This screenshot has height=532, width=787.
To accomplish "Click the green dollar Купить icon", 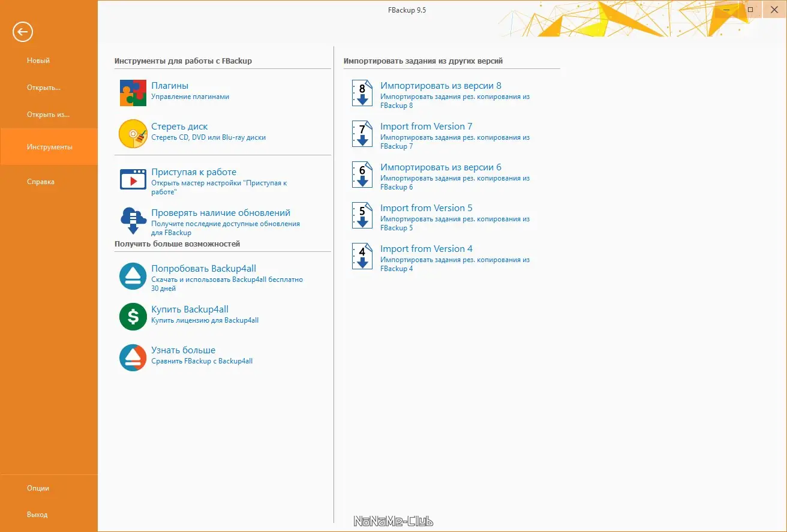I will tap(133, 317).
